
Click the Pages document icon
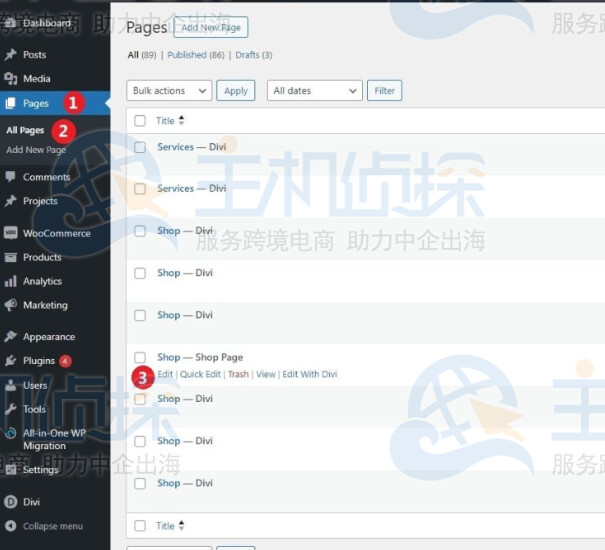[x=10, y=103]
